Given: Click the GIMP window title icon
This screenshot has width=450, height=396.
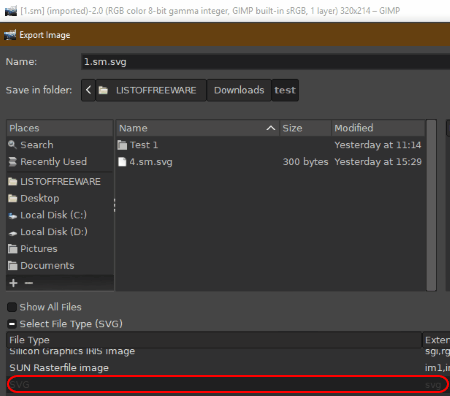Looking at the screenshot, I should [11, 11].
